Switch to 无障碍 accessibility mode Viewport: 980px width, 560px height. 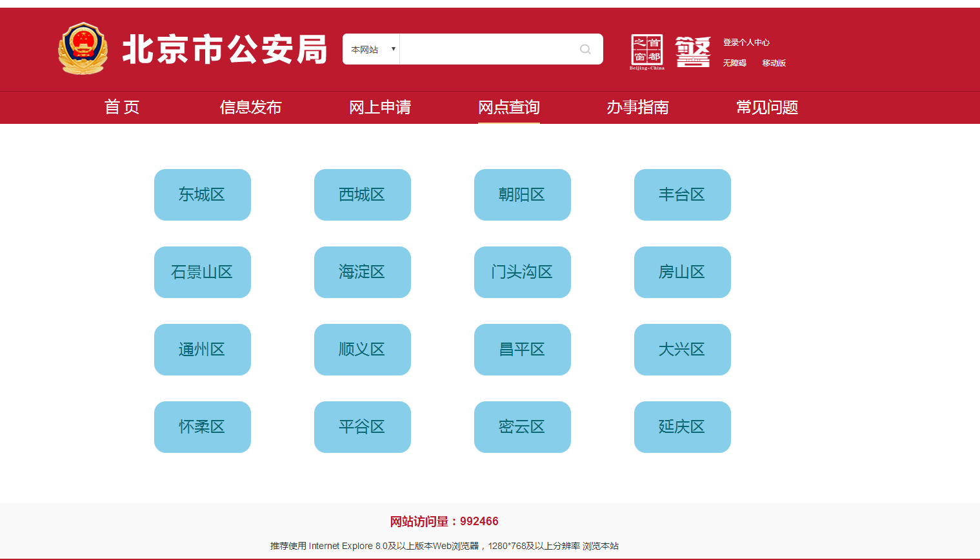coord(734,63)
